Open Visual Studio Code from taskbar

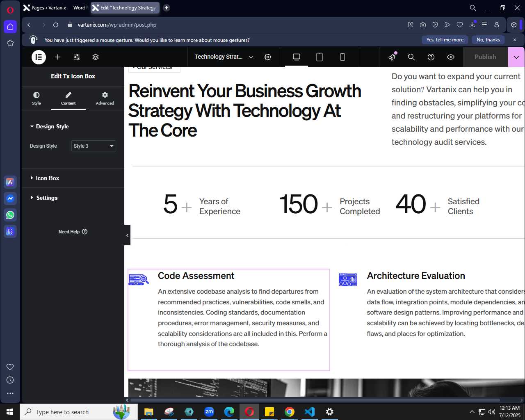(x=310, y=412)
